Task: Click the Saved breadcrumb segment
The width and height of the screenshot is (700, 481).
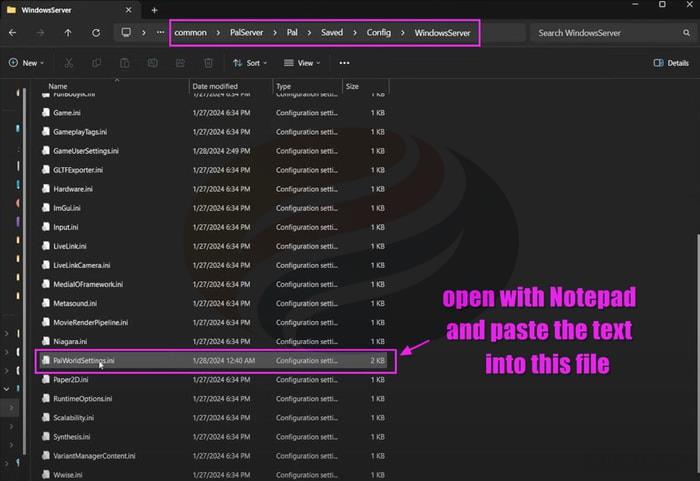Action: pos(332,32)
